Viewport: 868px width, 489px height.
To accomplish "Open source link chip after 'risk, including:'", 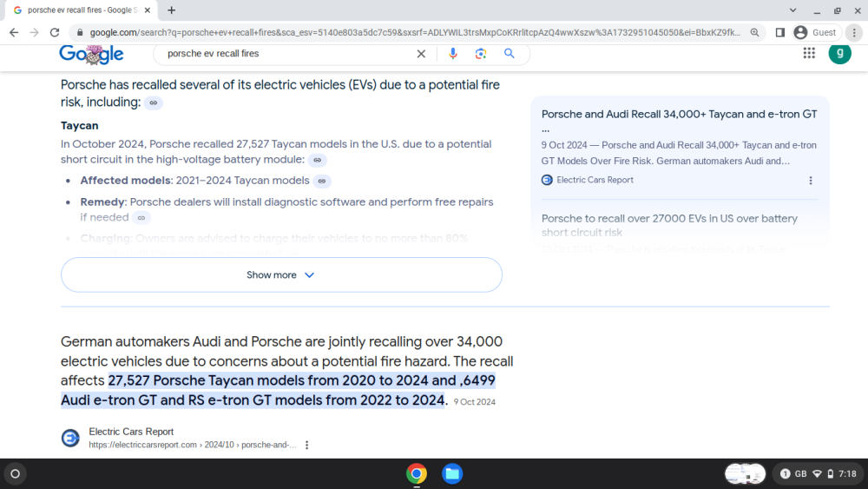I will click(154, 103).
